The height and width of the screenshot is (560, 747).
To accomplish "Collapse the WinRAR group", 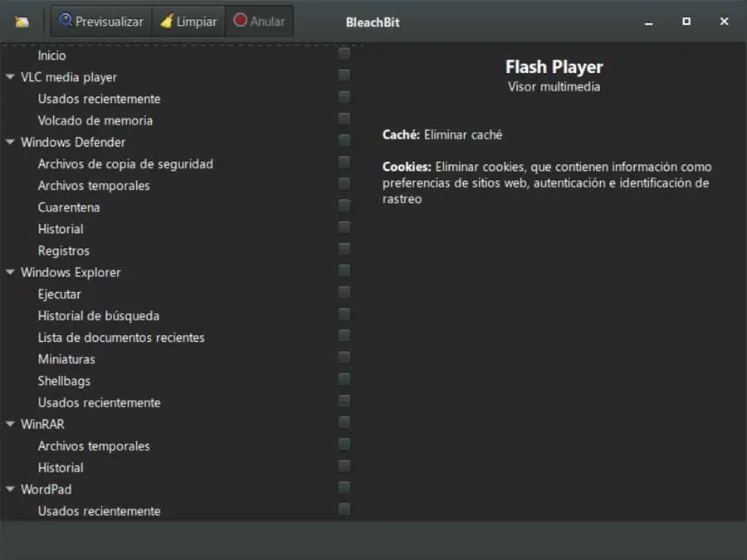I will 10,424.
